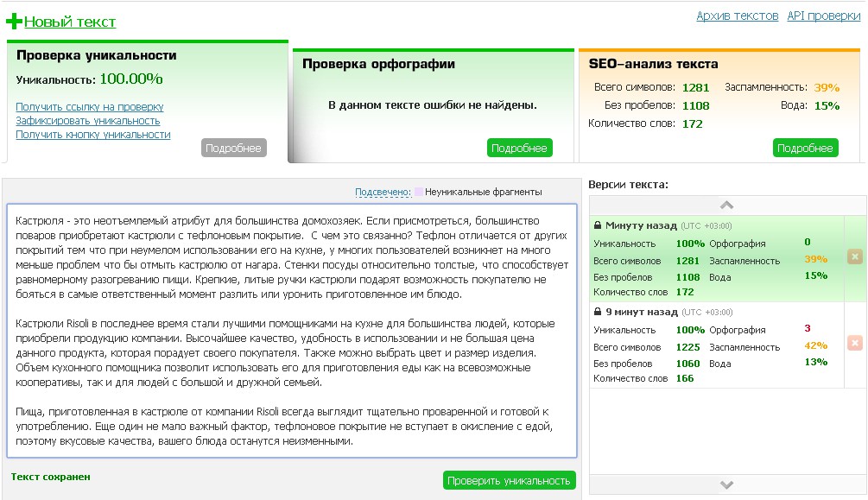Select the Минуту назад version entry

point(717,258)
